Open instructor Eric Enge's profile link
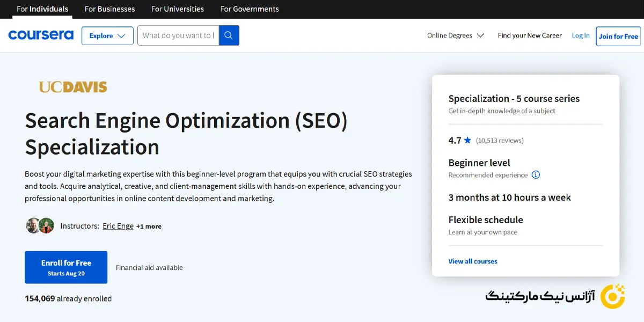 tap(118, 226)
